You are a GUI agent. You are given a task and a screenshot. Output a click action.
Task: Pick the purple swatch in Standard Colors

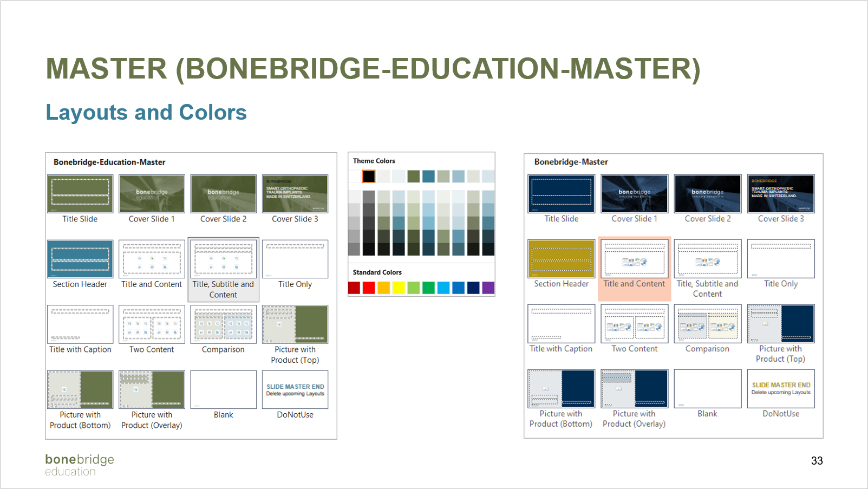pos(488,288)
